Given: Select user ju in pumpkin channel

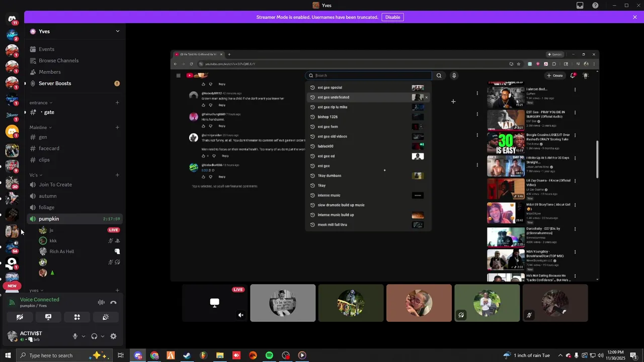Looking at the screenshot, I should (x=79, y=230).
